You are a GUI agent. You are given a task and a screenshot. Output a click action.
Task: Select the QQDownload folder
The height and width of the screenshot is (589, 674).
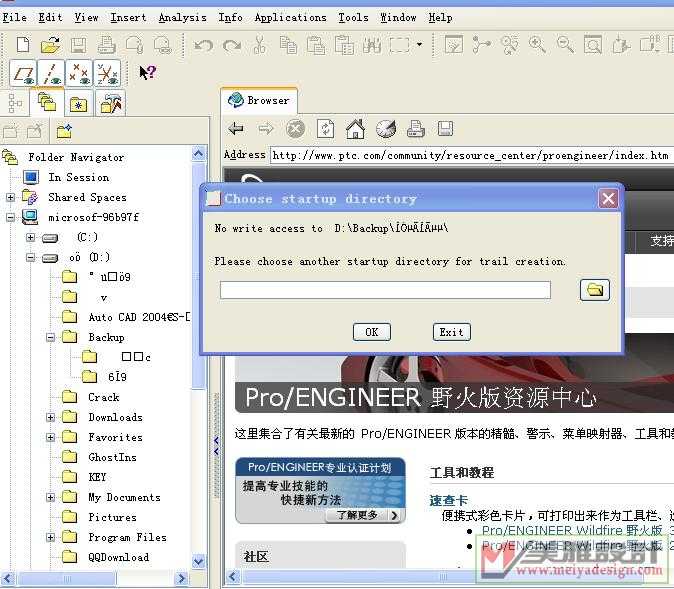119,557
